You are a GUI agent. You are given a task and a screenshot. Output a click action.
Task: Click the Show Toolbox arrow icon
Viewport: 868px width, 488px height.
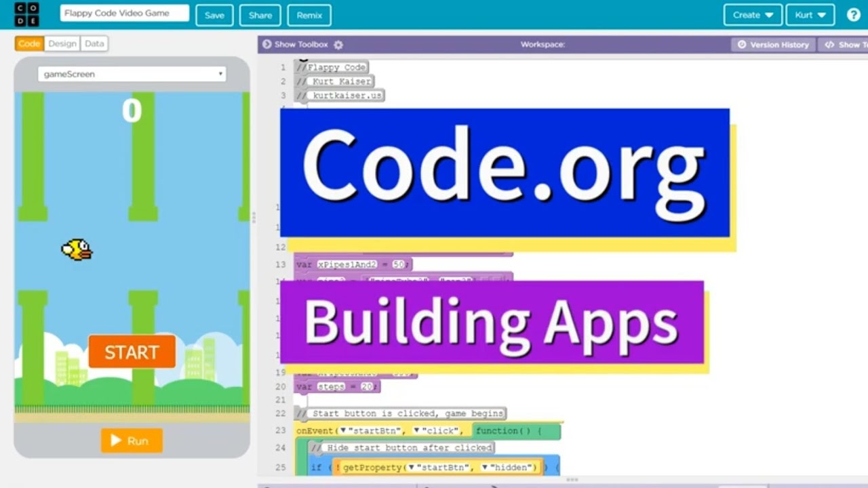click(x=267, y=45)
